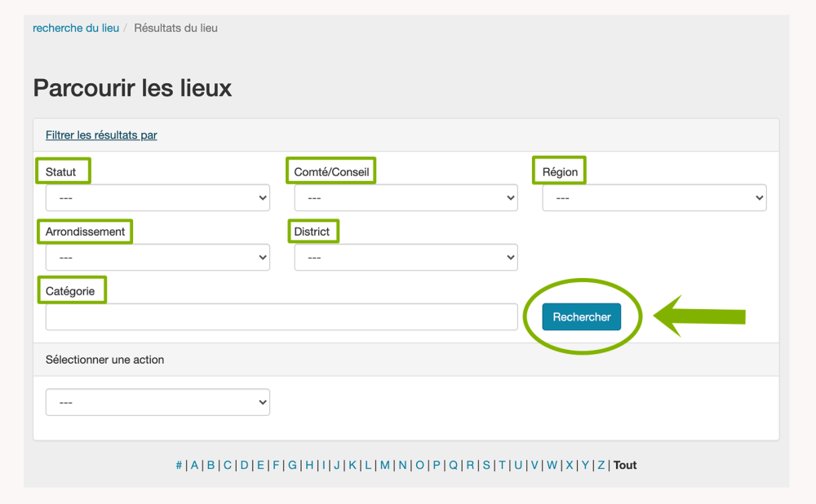Choose letter S in alphabet filter
The height and width of the screenshot is (504, 816).
486,465
